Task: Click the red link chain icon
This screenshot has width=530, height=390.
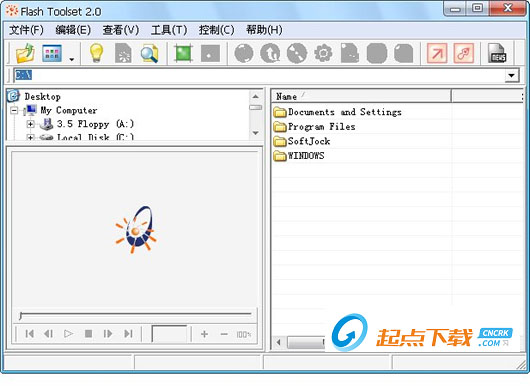Action: click(464, 53)
